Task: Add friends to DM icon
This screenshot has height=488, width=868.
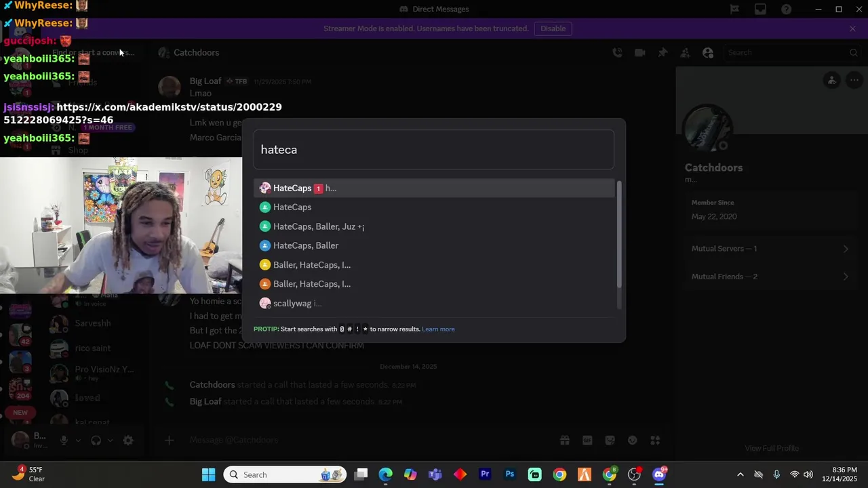Action: click(685, 53)
